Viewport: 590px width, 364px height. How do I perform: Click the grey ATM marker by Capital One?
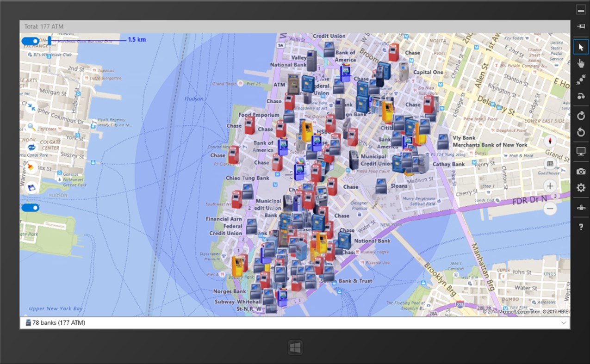(404, 72)
